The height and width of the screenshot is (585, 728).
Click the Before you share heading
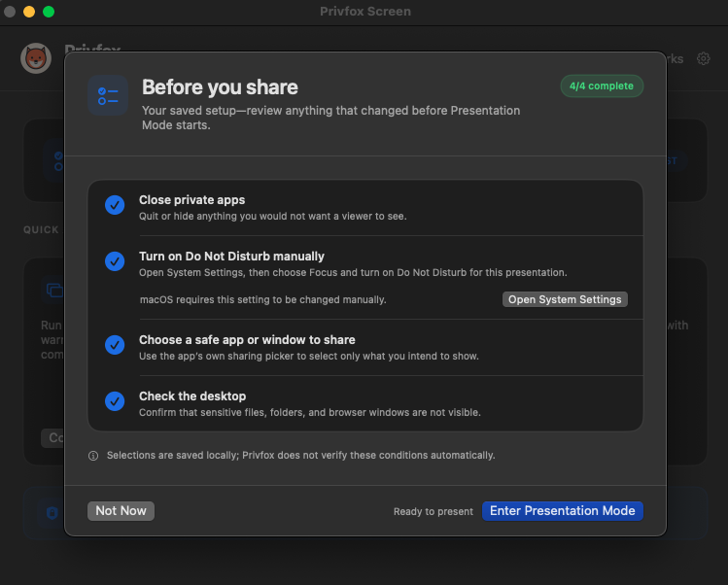(220, 87)
